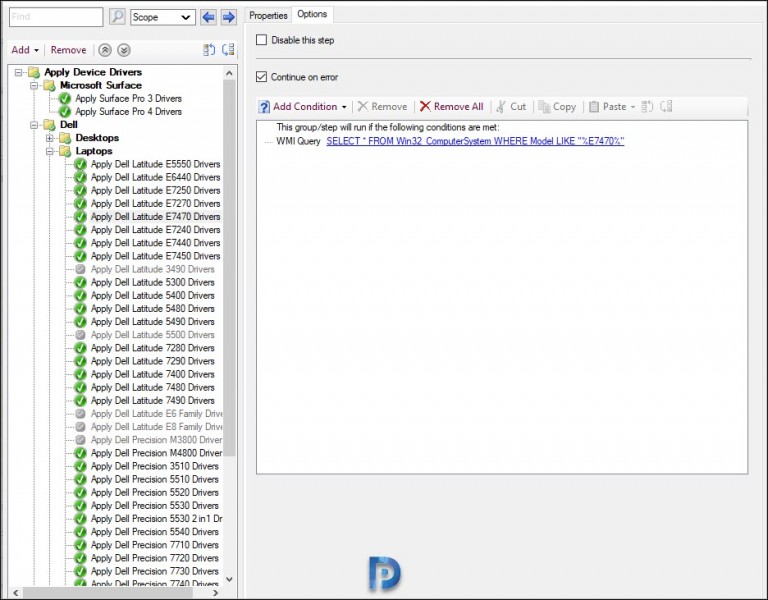Switch to the Properties tab
Screen dimensions: 768x600
[268, 16]
